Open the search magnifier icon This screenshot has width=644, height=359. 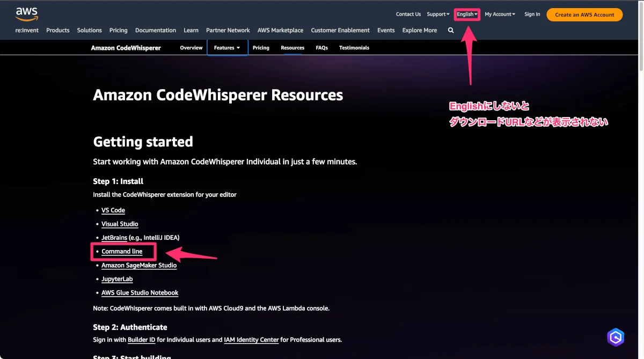[451, 31]
